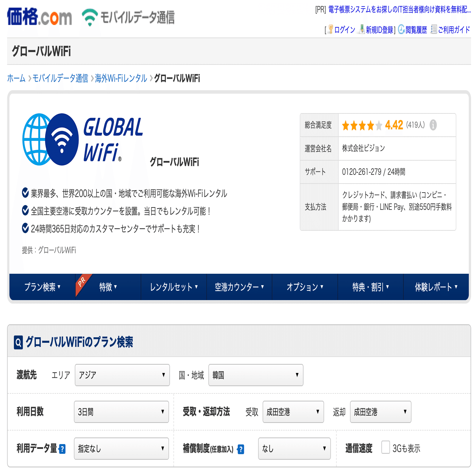
Task: Click the magnifier icon on plan search header
Action: point(18,343)
